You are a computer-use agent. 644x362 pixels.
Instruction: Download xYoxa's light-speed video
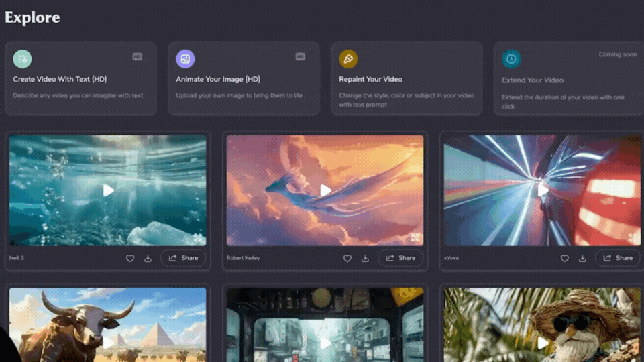[x=582, y=258]
